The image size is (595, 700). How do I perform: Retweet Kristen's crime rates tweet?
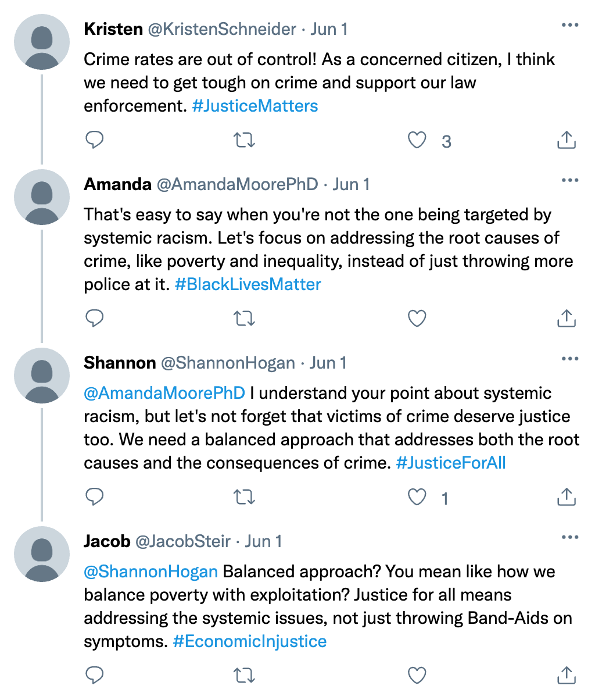point(244,140)
